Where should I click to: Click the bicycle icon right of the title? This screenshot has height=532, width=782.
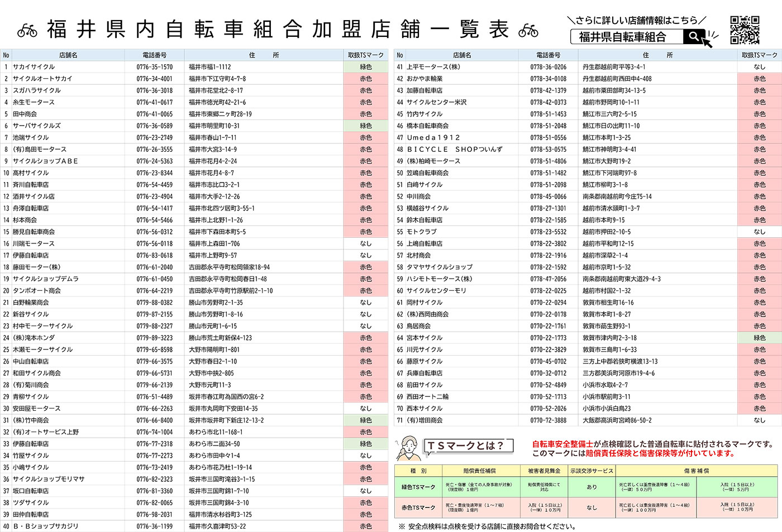coord(528,30)
